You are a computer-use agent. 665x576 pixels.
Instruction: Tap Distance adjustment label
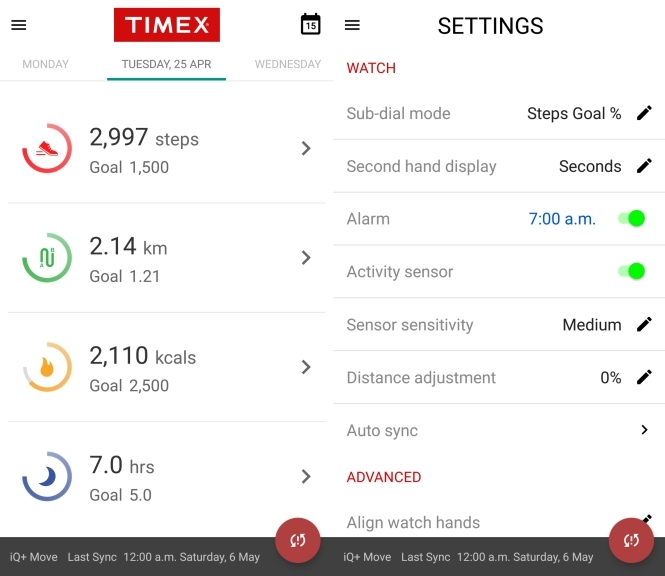[x=421, y=377]
